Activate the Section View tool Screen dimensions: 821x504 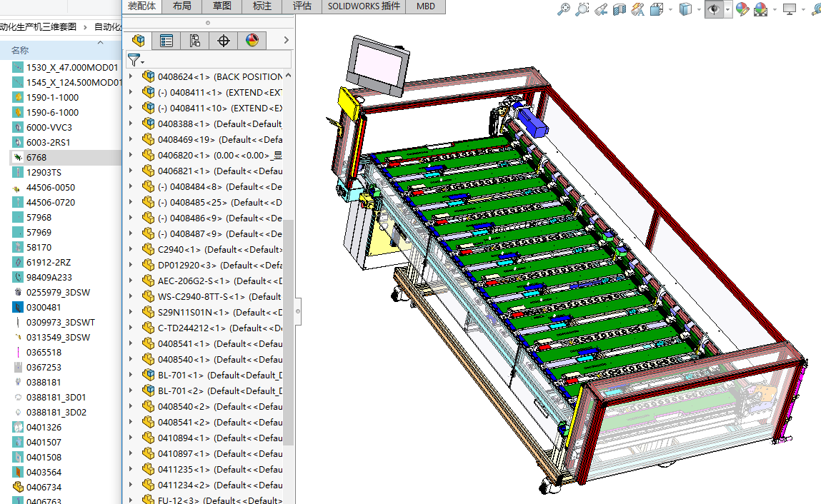(620, 9)
